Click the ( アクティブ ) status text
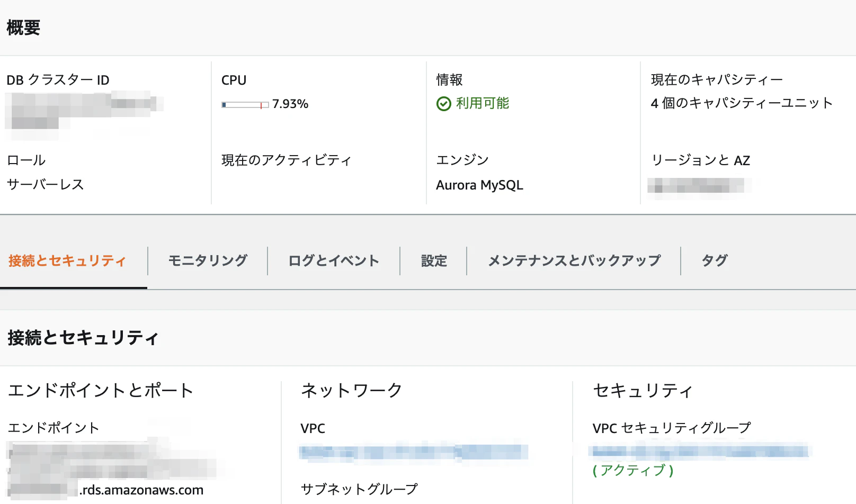856x504 pixels. [633, 470]
